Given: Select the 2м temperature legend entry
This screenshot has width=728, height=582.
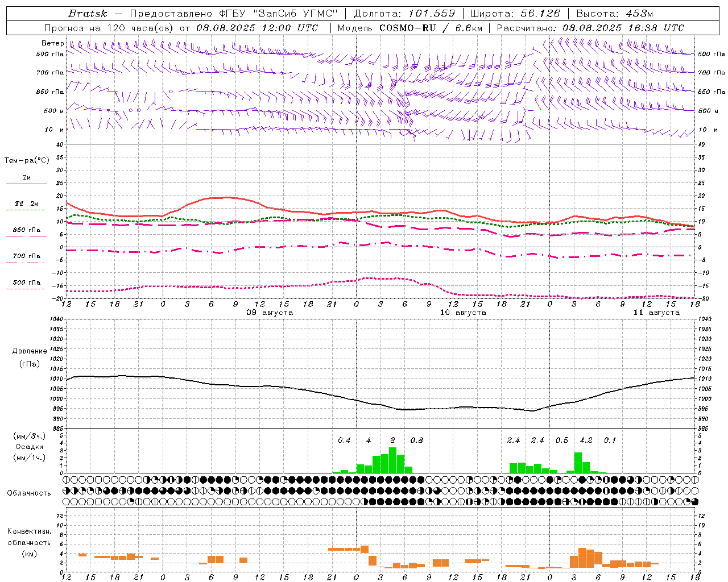Looking at the screenshot, I should coord(27,178).
